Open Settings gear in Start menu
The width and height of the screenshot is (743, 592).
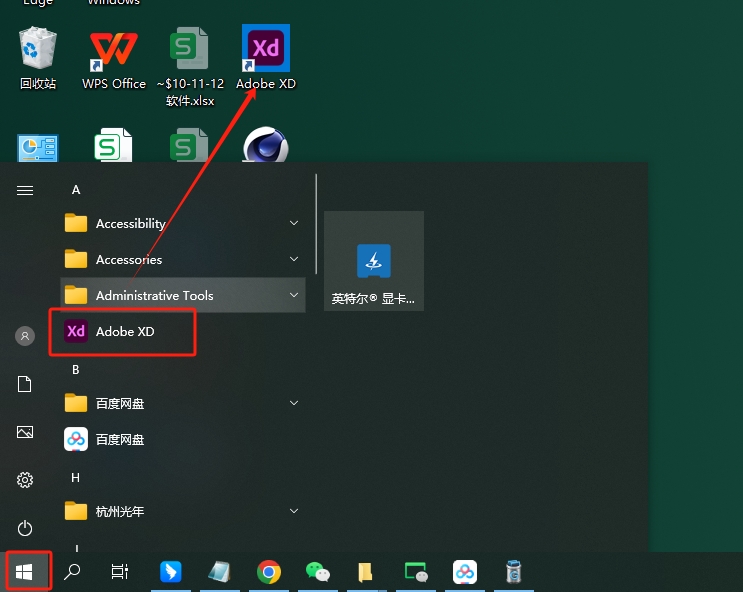[25, 480]
